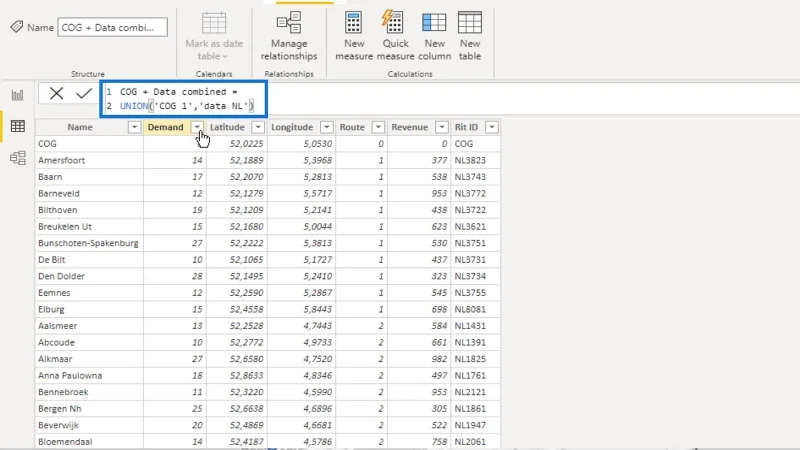Select the Revenue column header
The image size is (800, 450).
(x=410, y=127)
